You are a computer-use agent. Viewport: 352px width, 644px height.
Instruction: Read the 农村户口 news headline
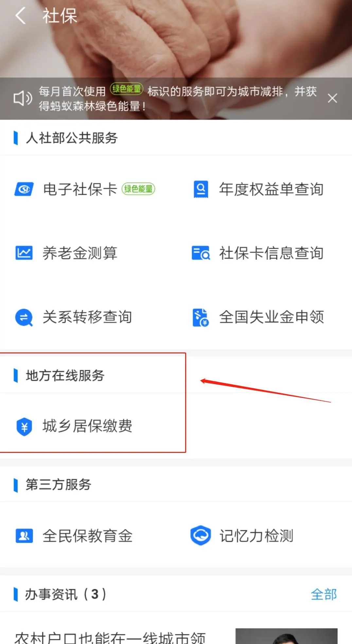pos(110,637)
